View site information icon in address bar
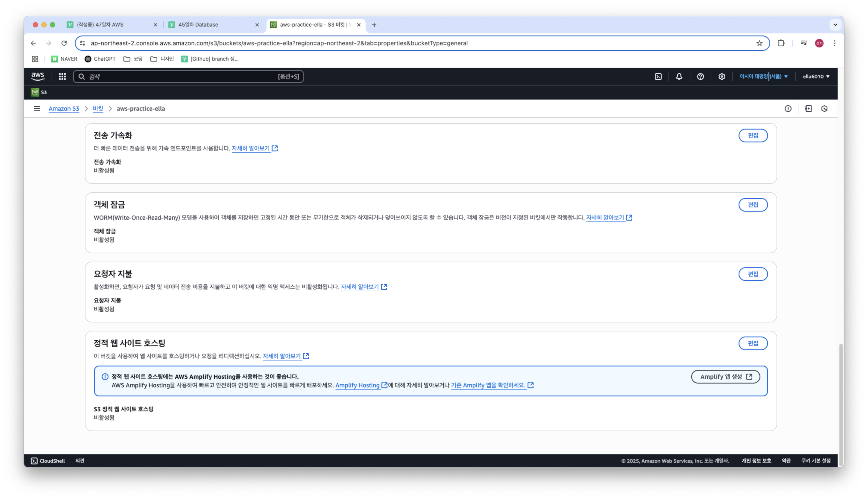868x499 pixels. [82, 43]
